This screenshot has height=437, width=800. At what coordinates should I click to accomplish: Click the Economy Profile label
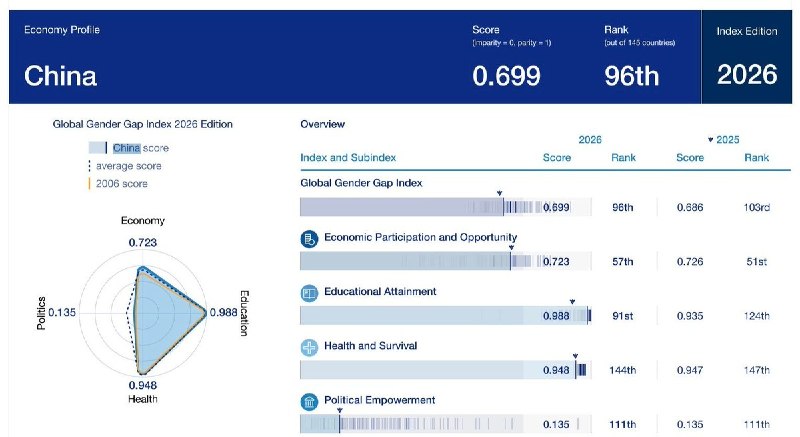tap(62, 30)
